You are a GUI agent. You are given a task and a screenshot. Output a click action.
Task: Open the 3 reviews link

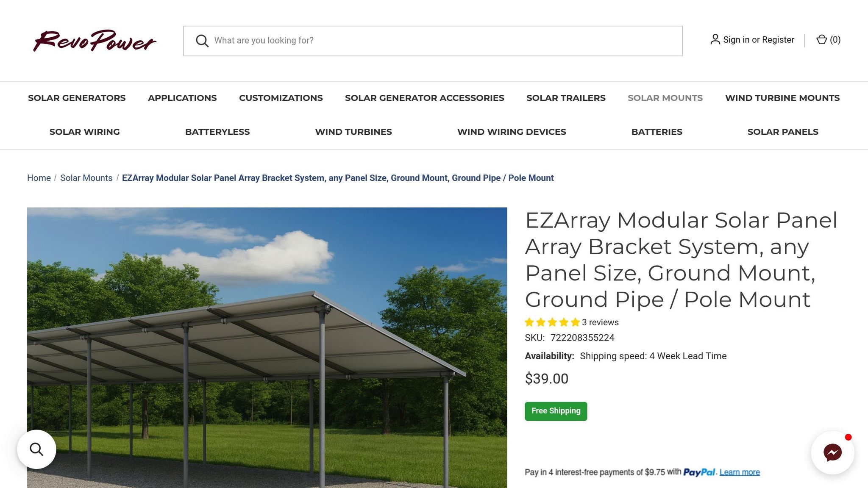[x=600, y=322]
